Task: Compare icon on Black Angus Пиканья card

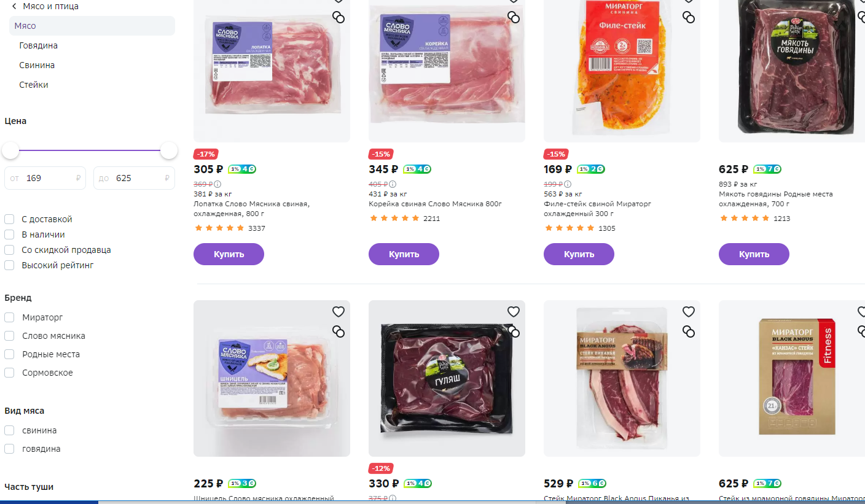Action: point(689,331)
